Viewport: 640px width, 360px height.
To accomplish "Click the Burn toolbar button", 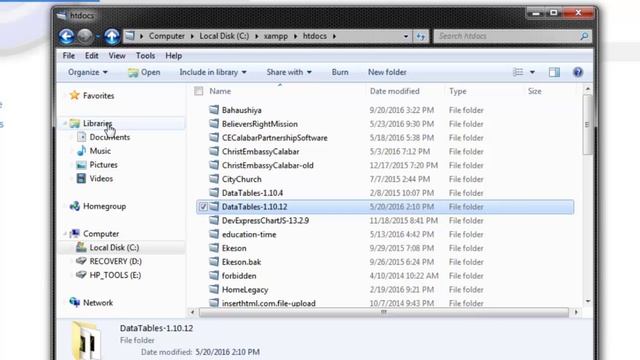I will click(x=340, y=72).
